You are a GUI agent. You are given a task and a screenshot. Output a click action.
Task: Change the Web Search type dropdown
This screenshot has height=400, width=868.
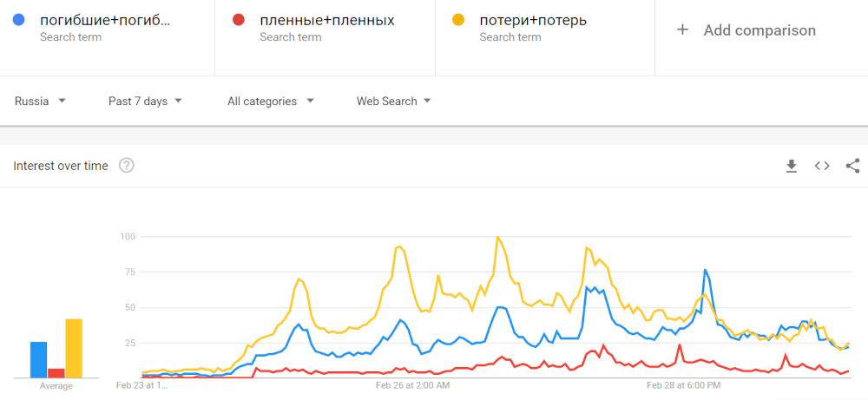point(394,102)
